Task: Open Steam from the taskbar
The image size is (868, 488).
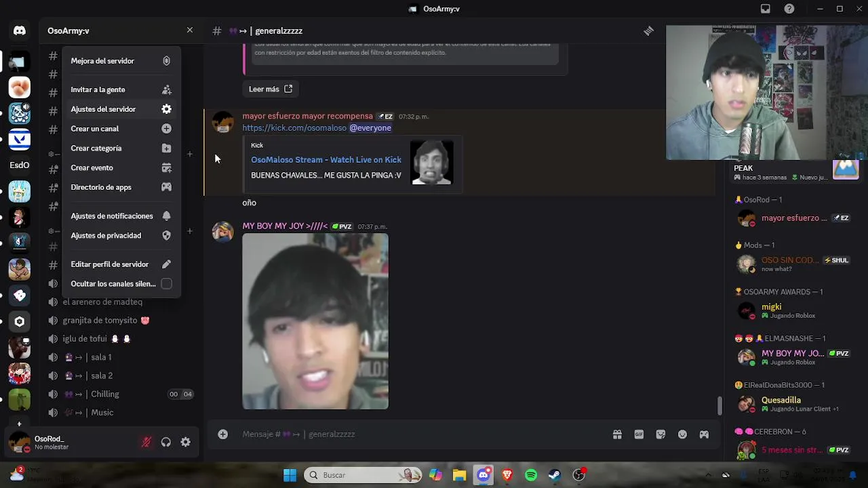Action: (555, 475)
